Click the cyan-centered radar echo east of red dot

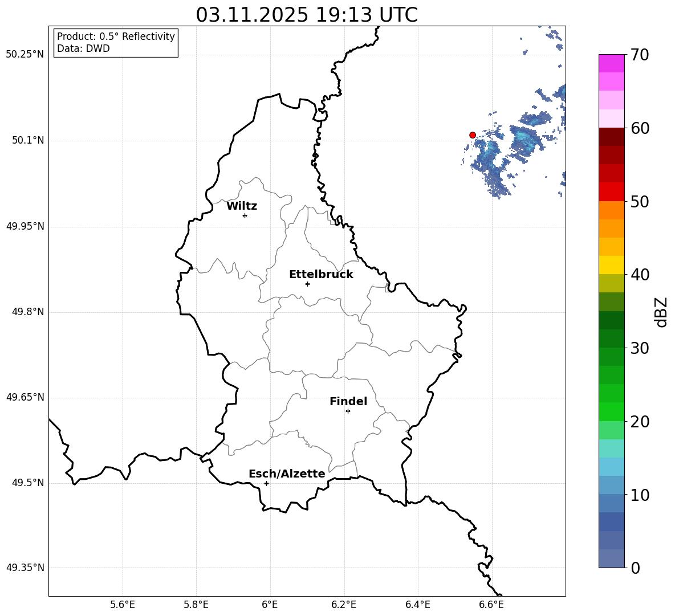point(526,140)
